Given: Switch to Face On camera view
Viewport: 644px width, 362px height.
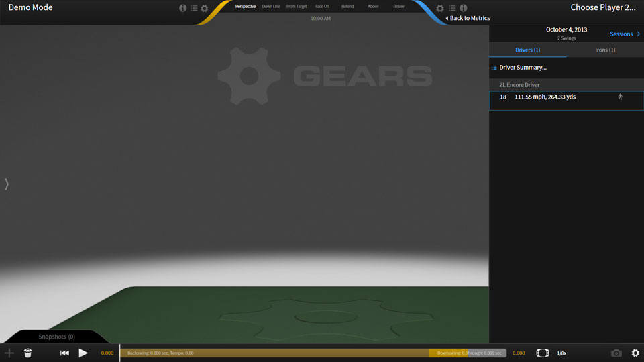Looking at the screenshot, I should [x=322, y=7].
